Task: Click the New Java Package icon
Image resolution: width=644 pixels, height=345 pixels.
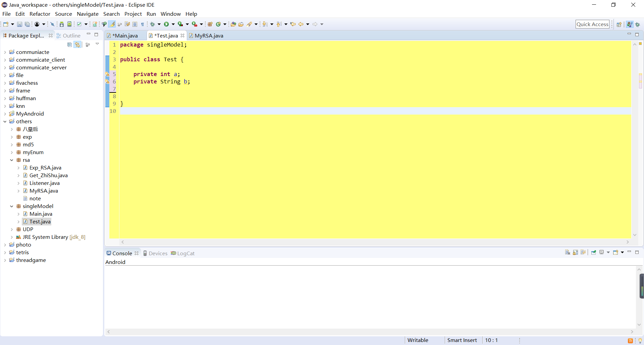Action: (210, 24)
